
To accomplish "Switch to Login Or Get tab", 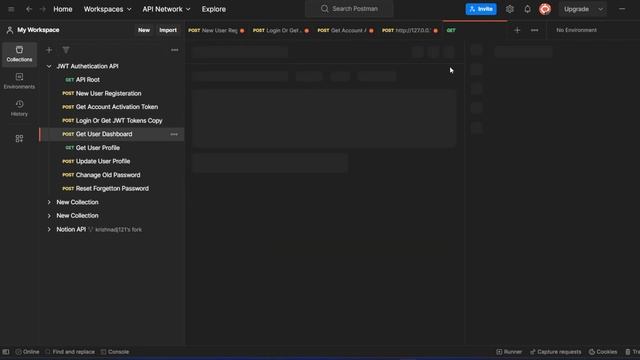I will (x=280, y=30).
